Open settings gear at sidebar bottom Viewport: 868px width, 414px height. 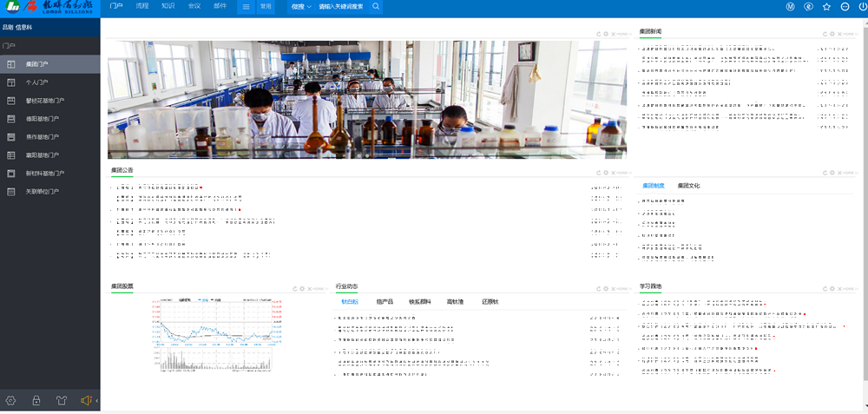tap(10, 400)
